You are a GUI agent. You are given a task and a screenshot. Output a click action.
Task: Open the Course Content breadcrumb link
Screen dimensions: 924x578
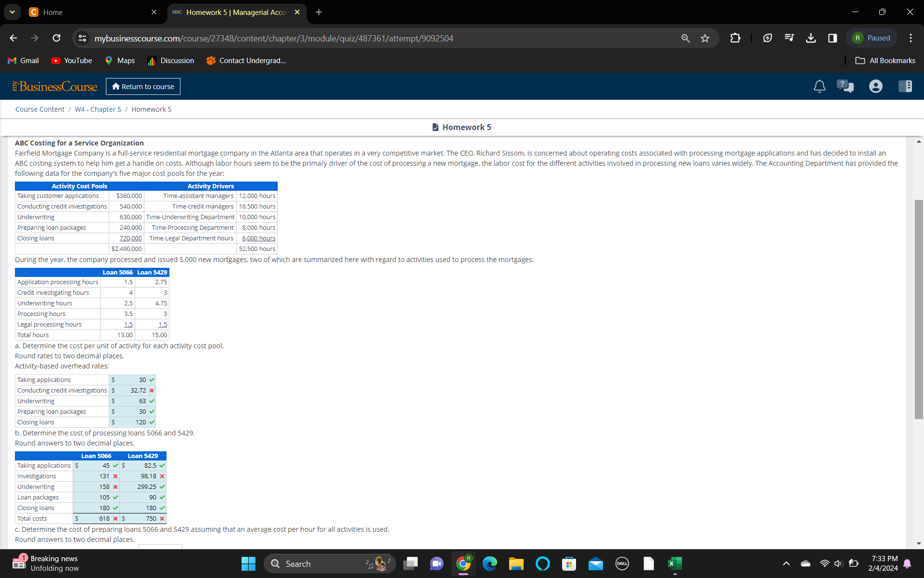coord(39,109)
